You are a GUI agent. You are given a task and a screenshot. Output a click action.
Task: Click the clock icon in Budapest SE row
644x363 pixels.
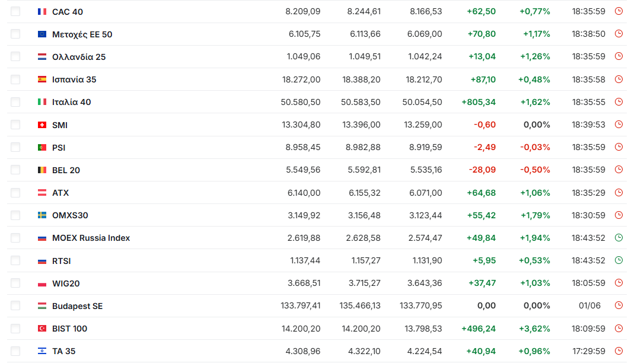coord(619,305)
